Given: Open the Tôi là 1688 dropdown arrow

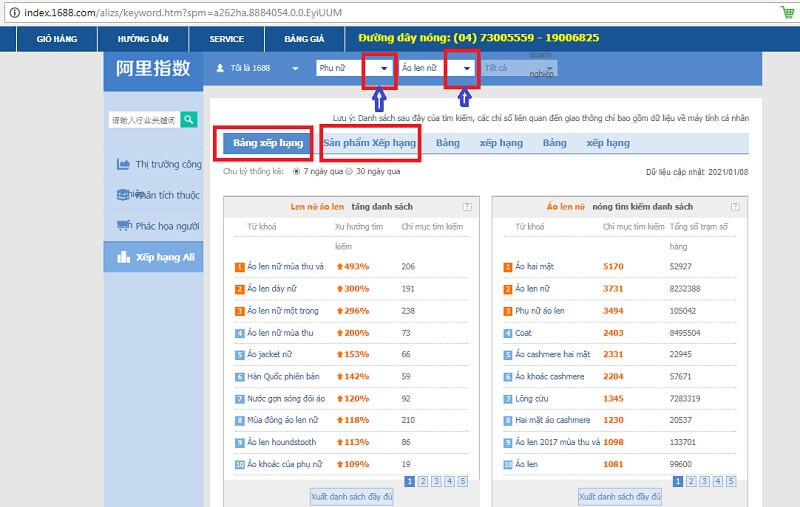Looking at the screenshot, I should click(x=295, y=68).
